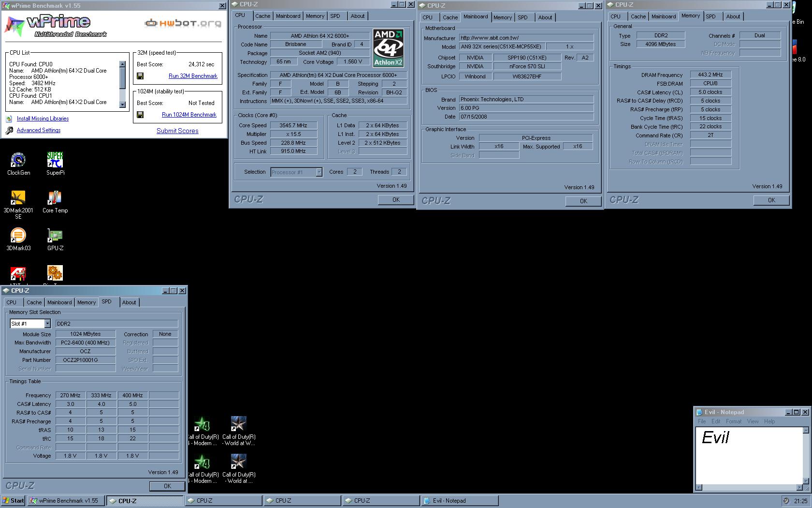Open the Windows Start button
Screen dimensions: 812x508
13,501
